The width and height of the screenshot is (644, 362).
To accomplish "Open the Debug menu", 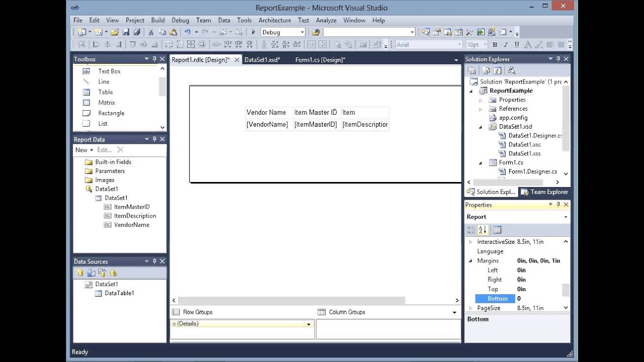I will click(180, 20).
